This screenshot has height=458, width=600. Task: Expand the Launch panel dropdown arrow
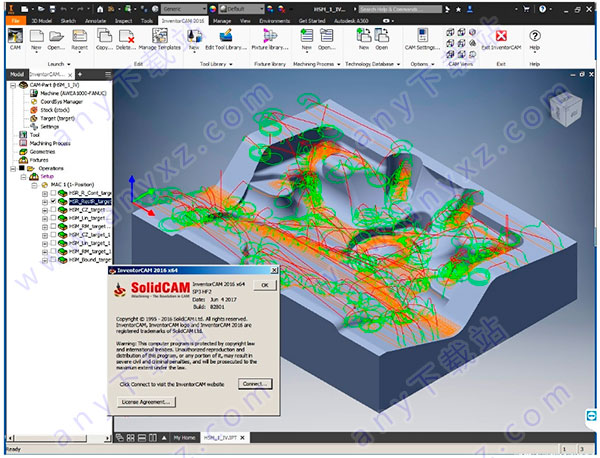(69, 64)
